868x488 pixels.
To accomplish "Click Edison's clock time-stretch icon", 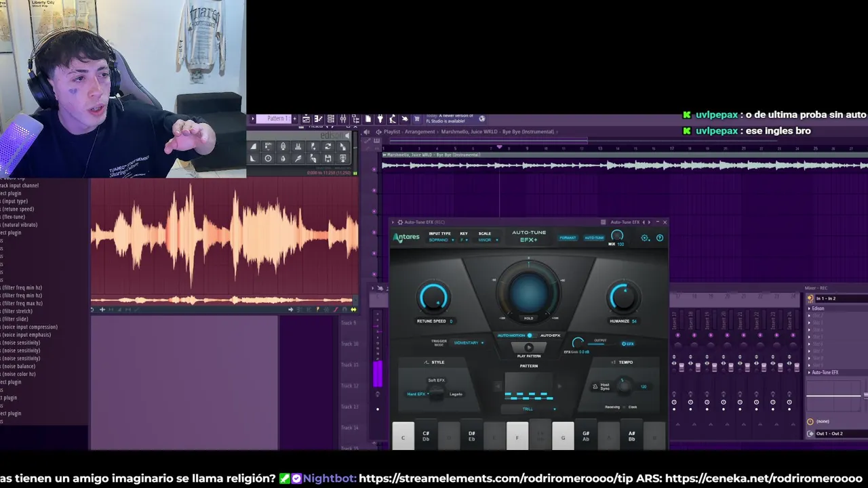I will pyautogui.click(x=268, y=158).
